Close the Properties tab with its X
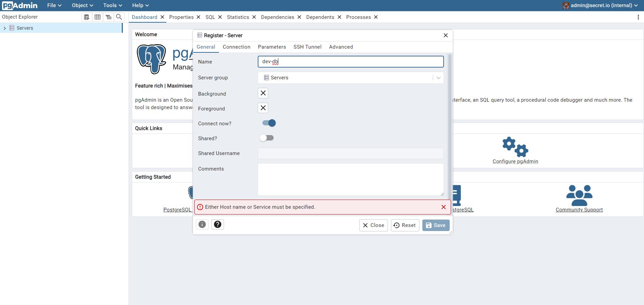 tap(198, 17)
